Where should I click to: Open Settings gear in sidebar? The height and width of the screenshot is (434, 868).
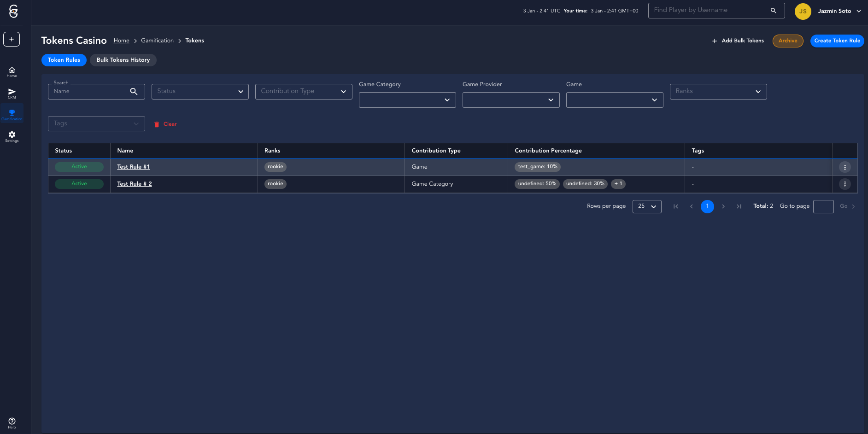coord(12,136)
